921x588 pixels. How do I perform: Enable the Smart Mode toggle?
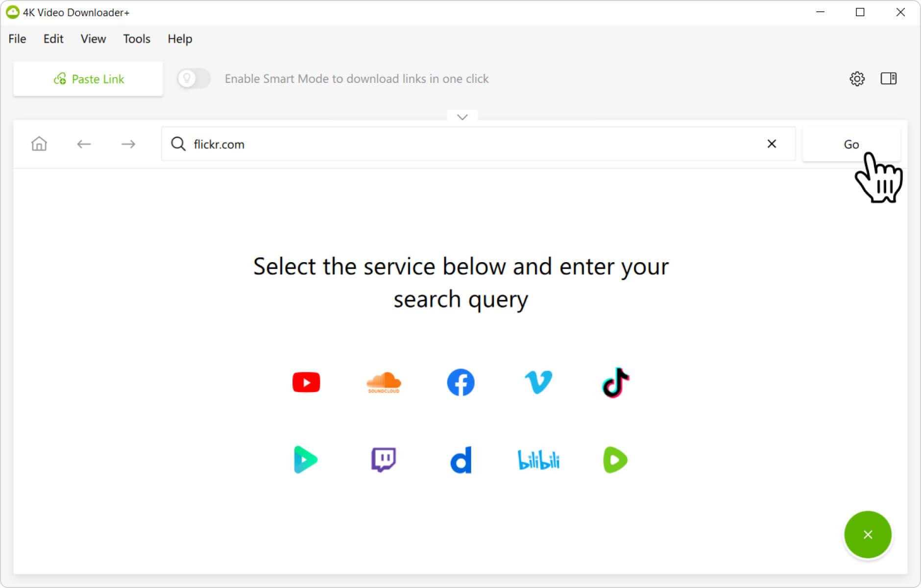click(194, 78)
